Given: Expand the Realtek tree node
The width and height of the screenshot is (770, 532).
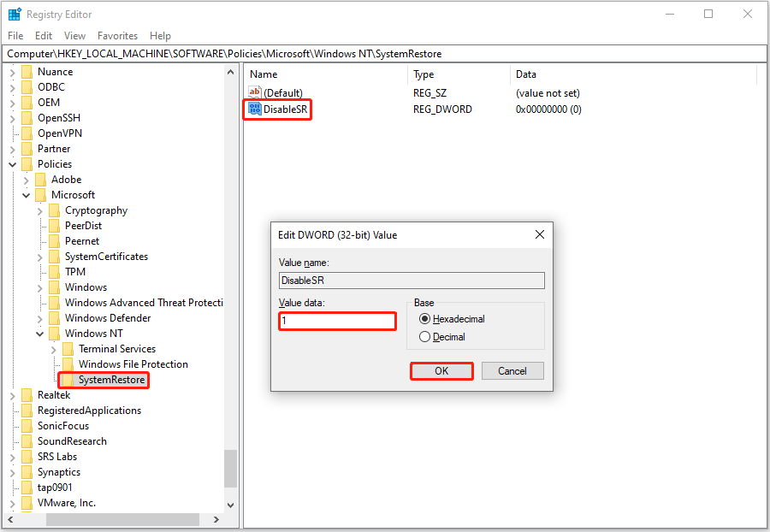Looking at the screenshot, I should click(12, 395).
